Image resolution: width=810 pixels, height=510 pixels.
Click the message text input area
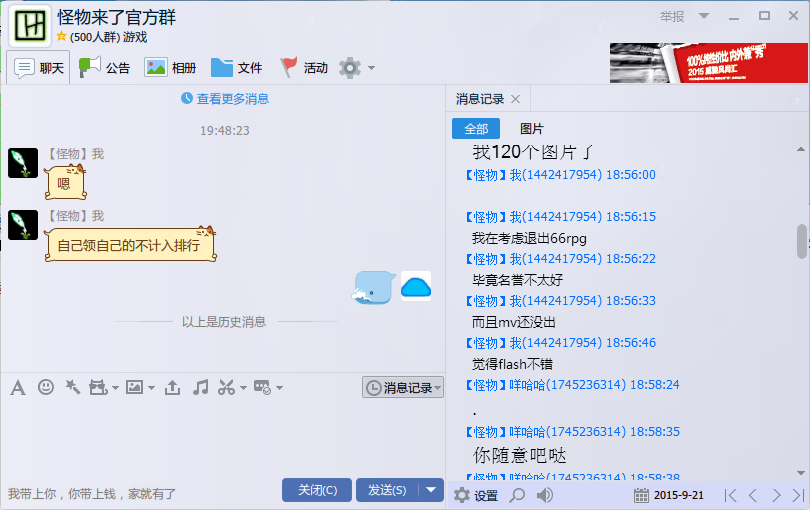pyautogui.click(x=222, y=437)
